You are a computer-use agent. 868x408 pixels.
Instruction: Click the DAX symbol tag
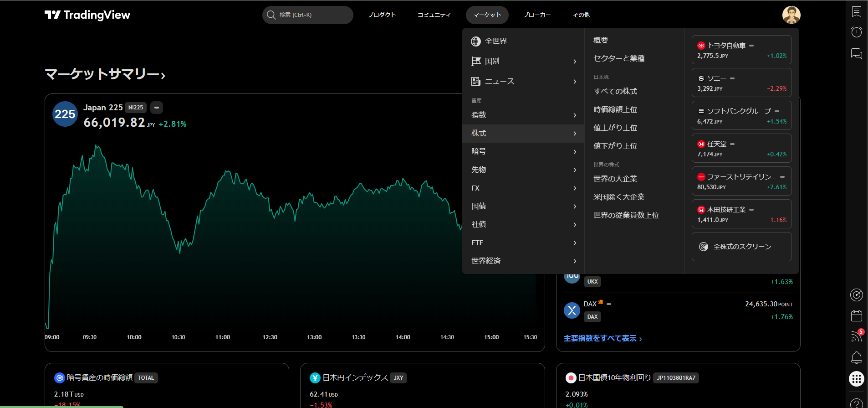pyautogui.click(x=592, y=317)
